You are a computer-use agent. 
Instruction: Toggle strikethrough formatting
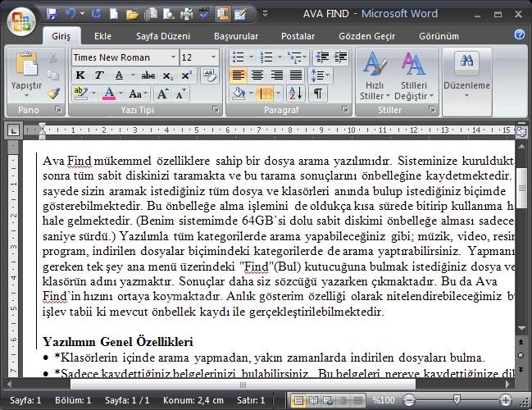point(148,75)
